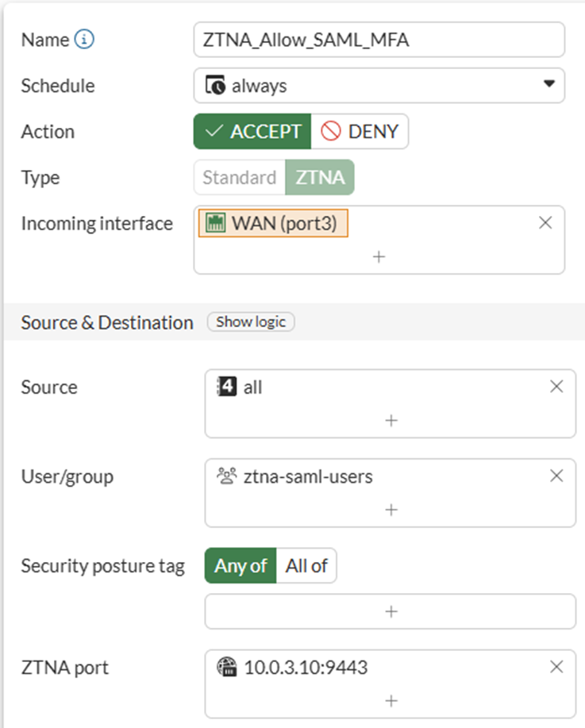Click the Name info icon
The width and height of the screenshot is (585, 728).
(x=84, y=40)
